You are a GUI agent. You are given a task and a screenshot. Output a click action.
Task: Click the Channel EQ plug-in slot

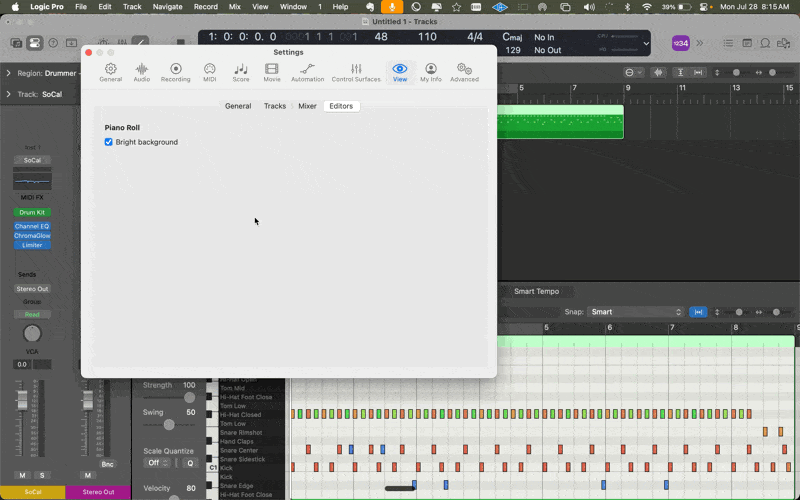[32, 227]
